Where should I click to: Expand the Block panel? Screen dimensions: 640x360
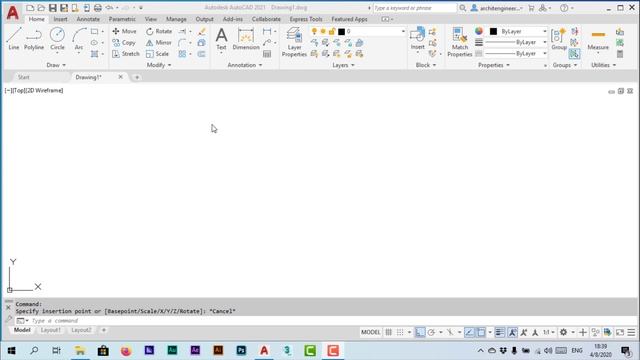[x=425, y=65]
